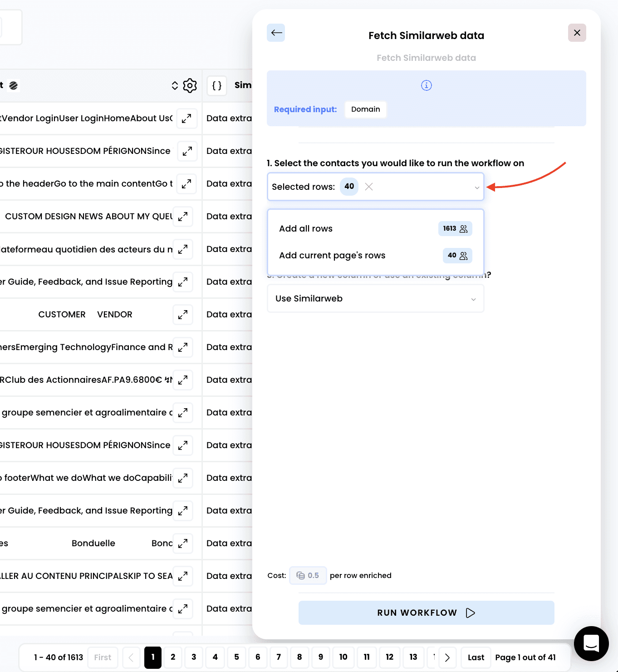Viewport: 618px width, 672px height.
Task: Click the Bonduelle cell text
Action: 93,544
